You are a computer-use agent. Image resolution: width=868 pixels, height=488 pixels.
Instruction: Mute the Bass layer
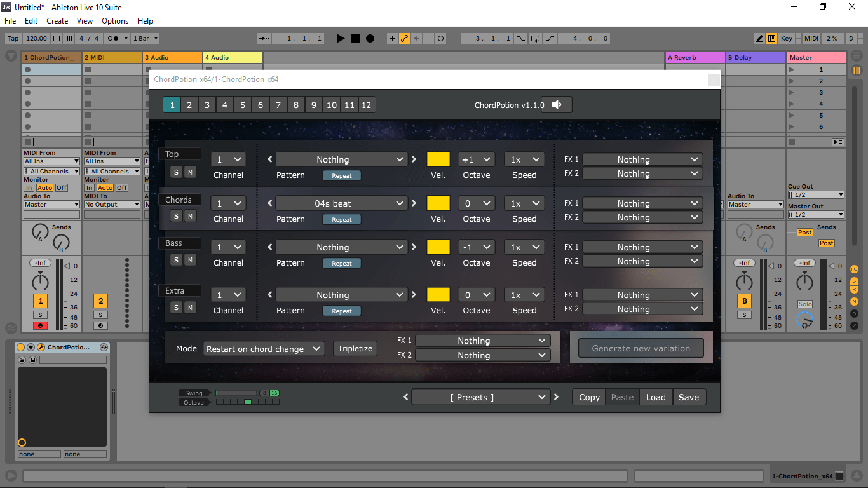pyautogui.click(x=190, y=260)
